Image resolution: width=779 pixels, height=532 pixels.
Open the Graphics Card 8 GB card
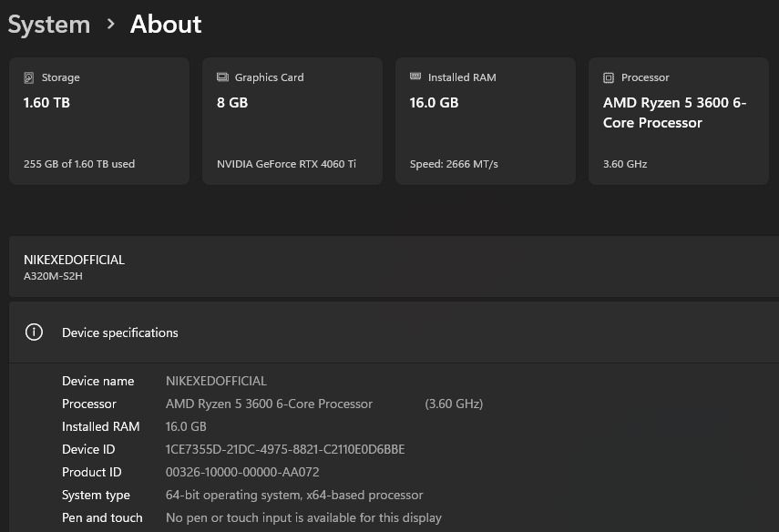pyautogui.click(x=292, y=121)
